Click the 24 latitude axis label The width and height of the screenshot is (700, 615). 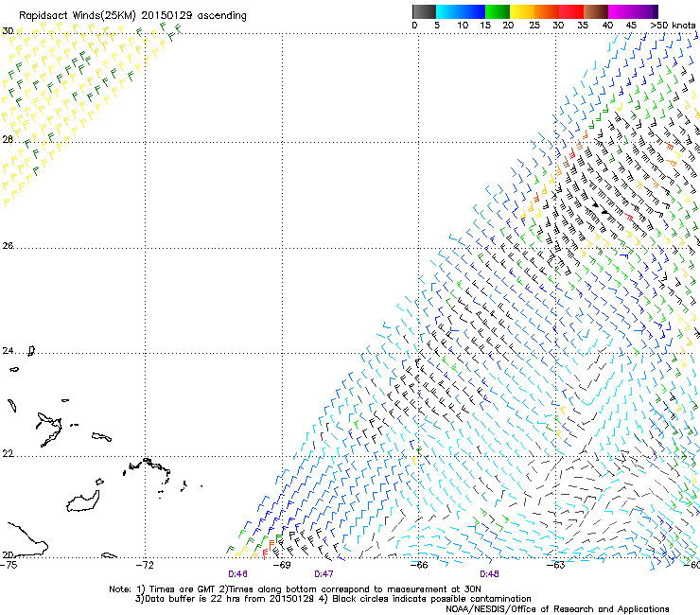8,351
